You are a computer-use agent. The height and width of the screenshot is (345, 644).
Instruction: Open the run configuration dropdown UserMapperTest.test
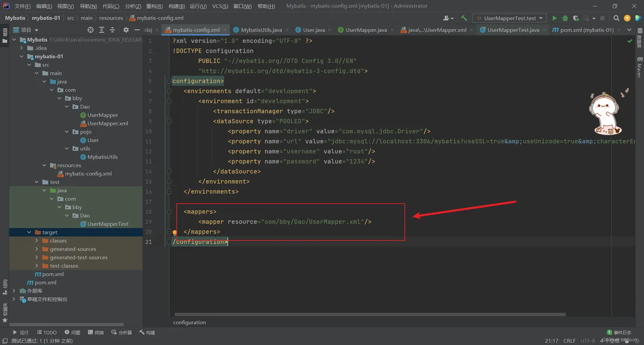pos(510,18)
